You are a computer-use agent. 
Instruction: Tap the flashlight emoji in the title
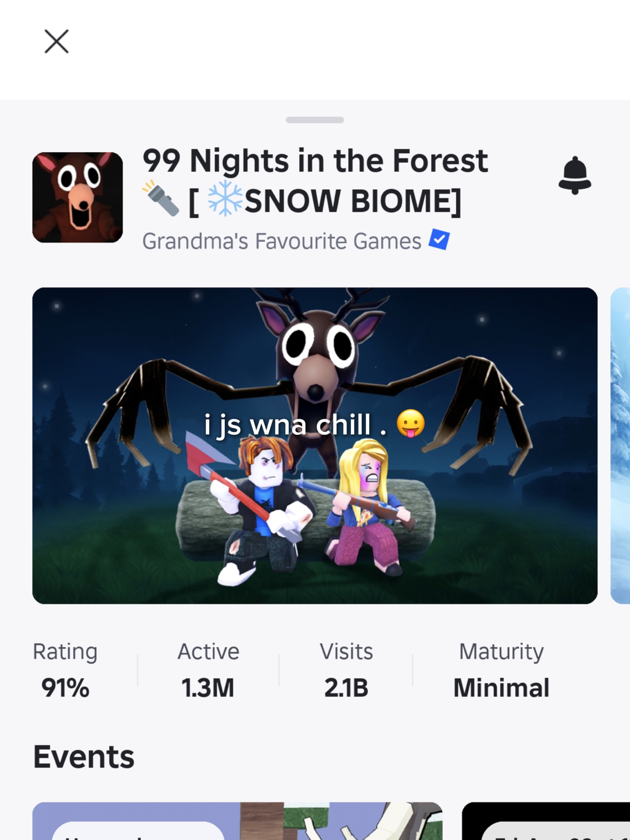click(x=161, y=198)
